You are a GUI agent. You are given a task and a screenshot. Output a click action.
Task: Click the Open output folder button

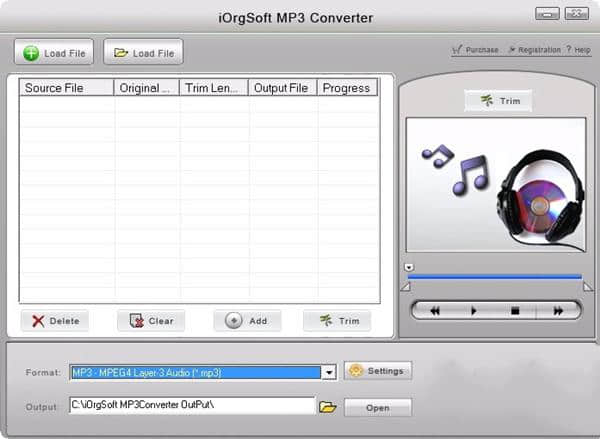click(377, 407)
